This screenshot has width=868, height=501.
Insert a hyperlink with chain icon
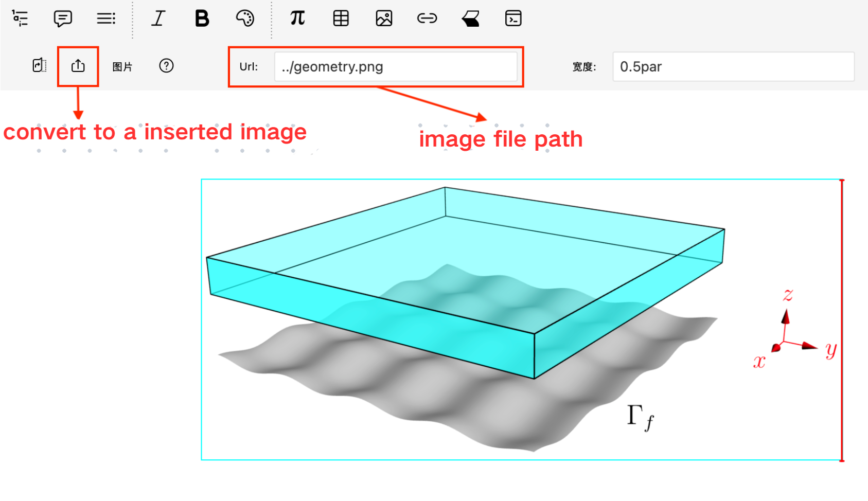coord(427,19)
